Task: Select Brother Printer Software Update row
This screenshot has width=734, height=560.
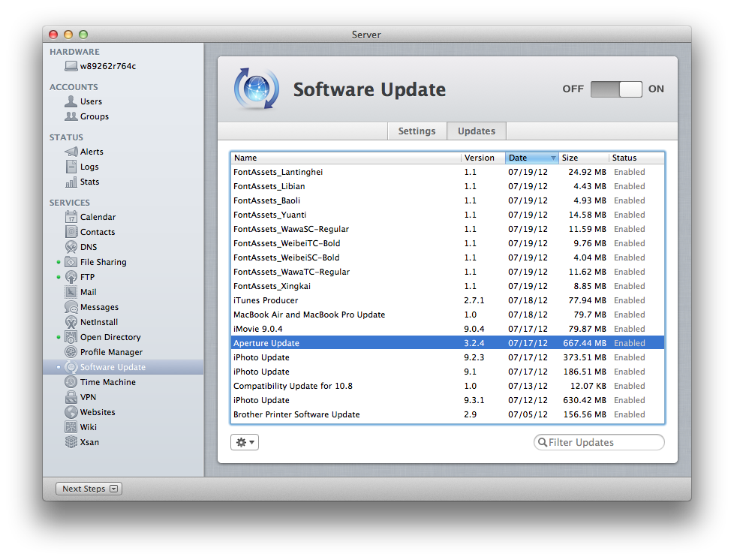Action: [x=447, y=415]
